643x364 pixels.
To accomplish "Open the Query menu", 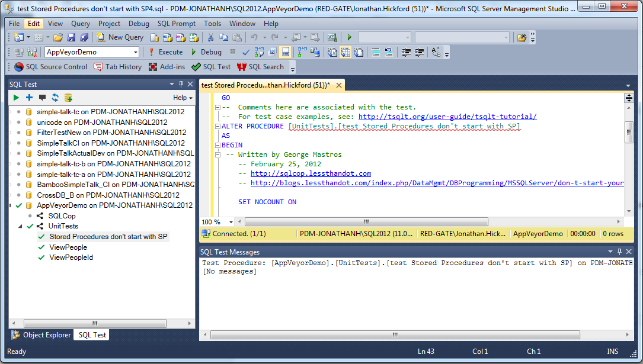I will click(x=81, y=24).
